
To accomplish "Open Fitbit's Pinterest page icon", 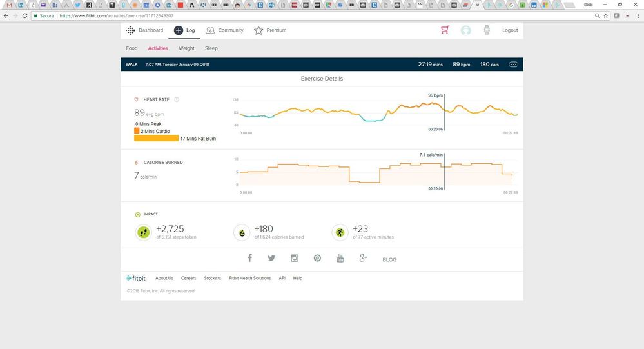I will 317,258.
